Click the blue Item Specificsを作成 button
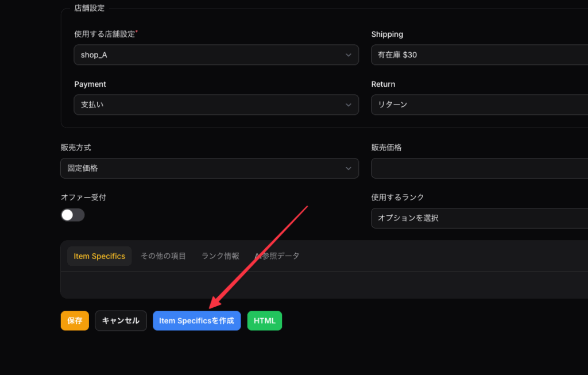 click(x=196, y=320)
